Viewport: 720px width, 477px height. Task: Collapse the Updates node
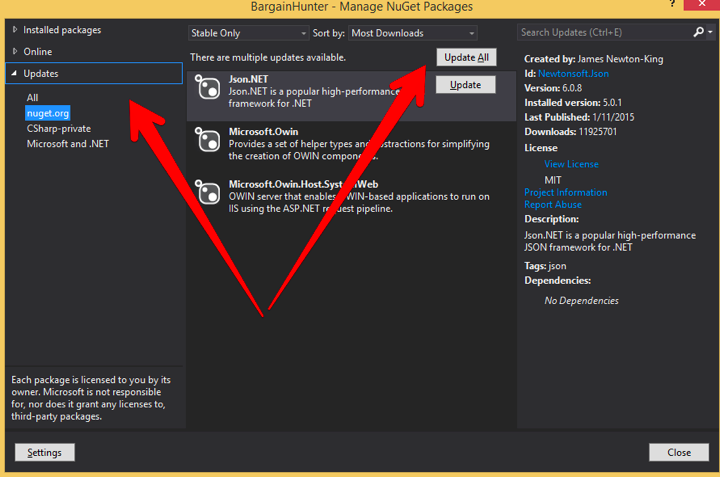tap(14, 73)
